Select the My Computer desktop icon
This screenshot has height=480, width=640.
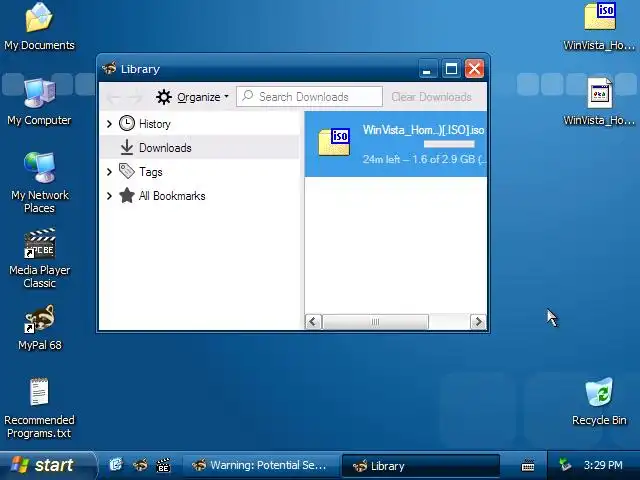tap(39, 102)
